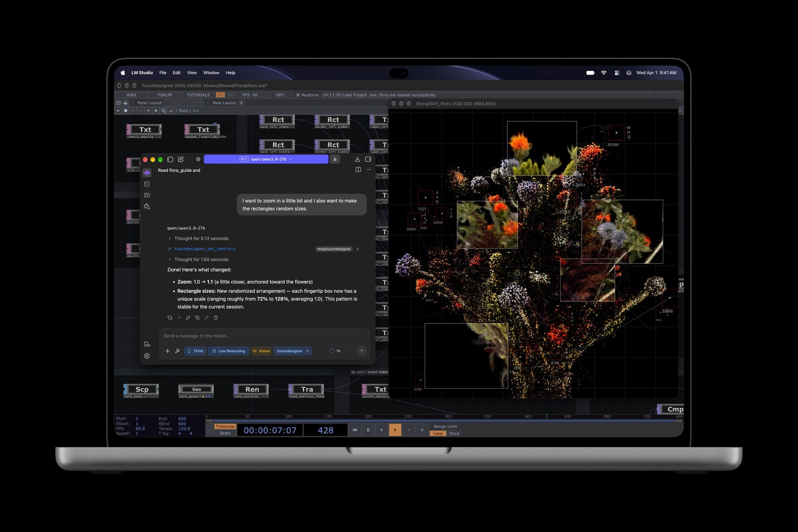Pause timeline playback in TouchDesigner
Image resolution: width=798 pixels, height=532 pixels.
[x=368, y=430]
